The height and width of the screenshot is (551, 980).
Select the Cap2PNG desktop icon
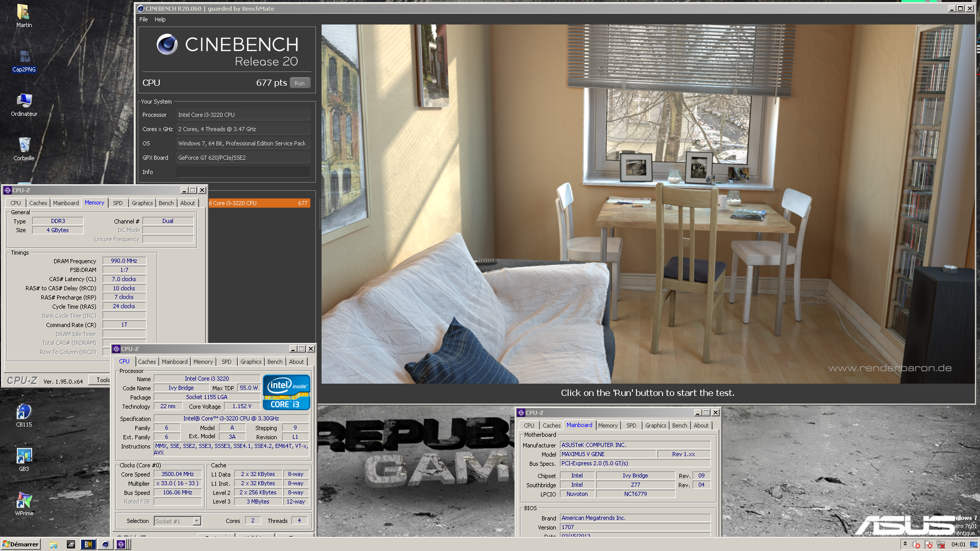tap(24, 61)
